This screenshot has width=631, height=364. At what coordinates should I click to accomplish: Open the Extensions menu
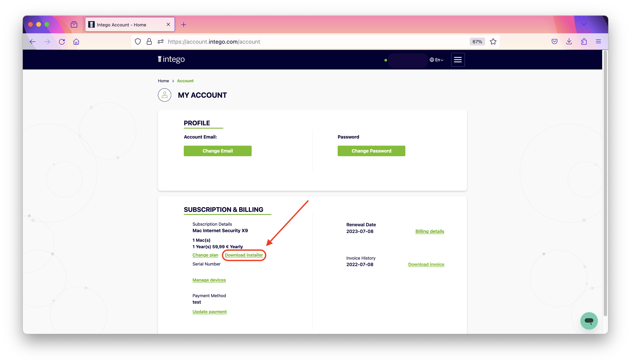click(584, 41)
